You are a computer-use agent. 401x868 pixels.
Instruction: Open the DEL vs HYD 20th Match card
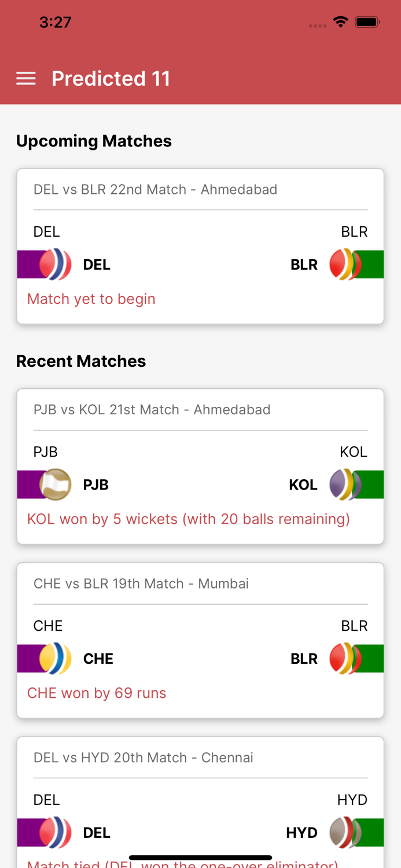tap(143, 757)
